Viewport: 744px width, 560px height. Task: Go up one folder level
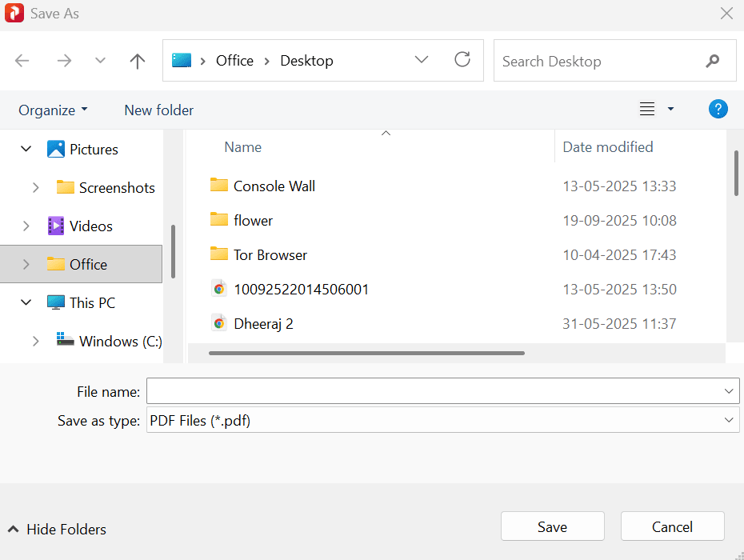[137, 60]
